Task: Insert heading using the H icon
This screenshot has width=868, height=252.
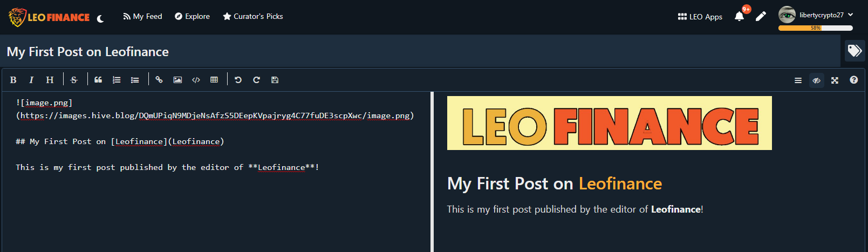Action: coord(50,80)
